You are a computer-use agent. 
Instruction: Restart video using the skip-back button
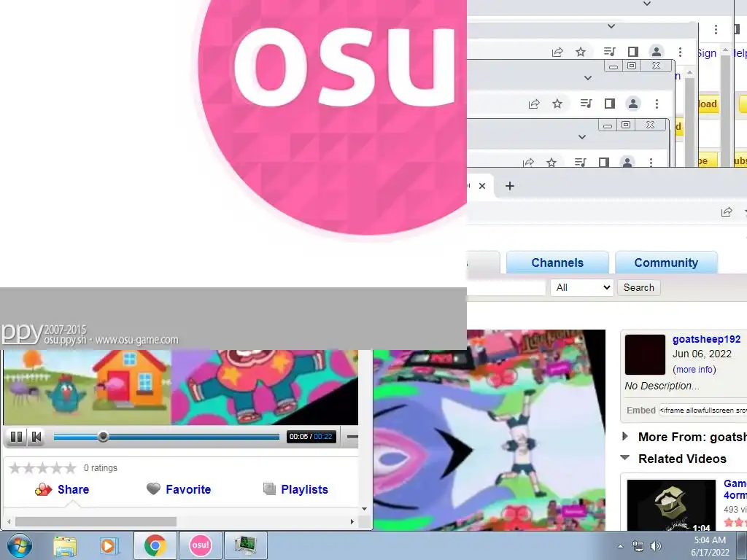click(x=36, y=437)
